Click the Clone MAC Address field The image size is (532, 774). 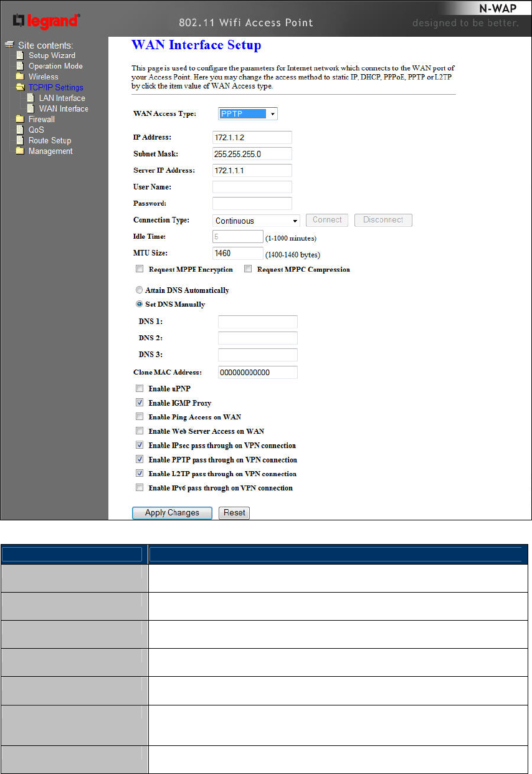(258, 372)
